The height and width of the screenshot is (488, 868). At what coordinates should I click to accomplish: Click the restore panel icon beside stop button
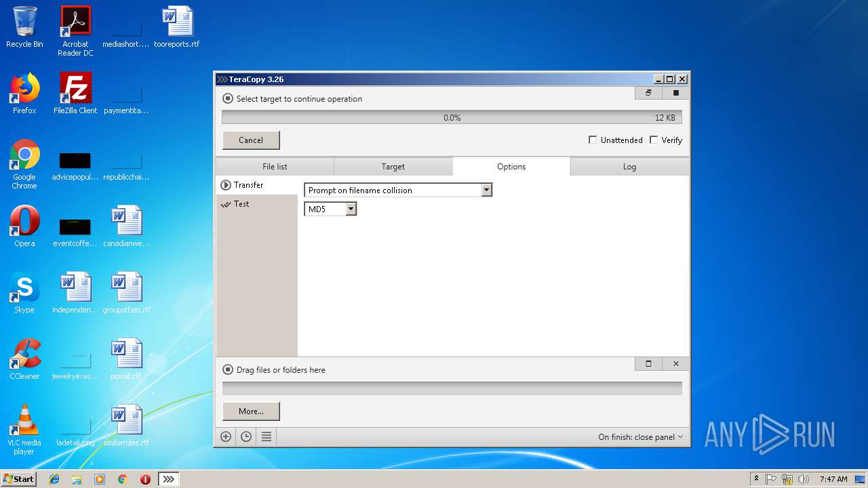point(648,93)
